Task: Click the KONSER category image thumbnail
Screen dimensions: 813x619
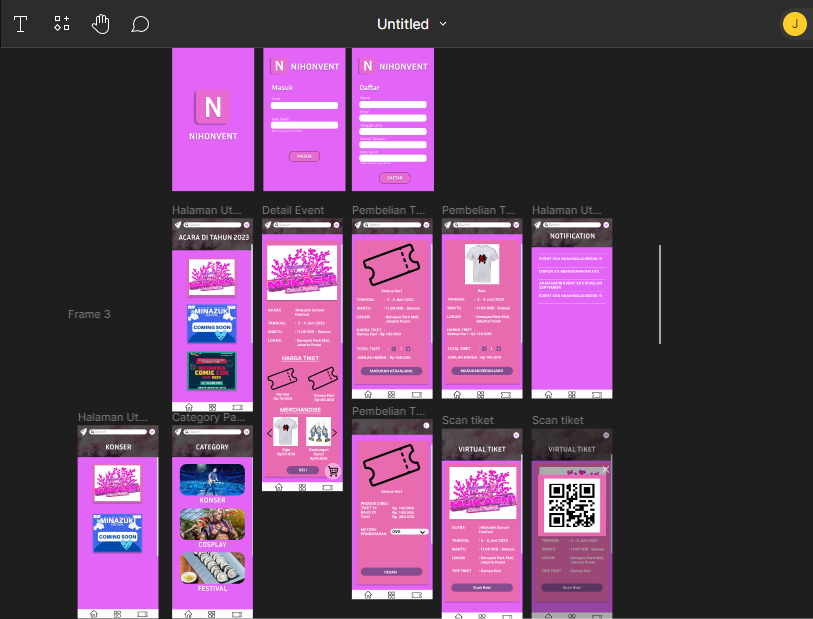Action: 212,479
